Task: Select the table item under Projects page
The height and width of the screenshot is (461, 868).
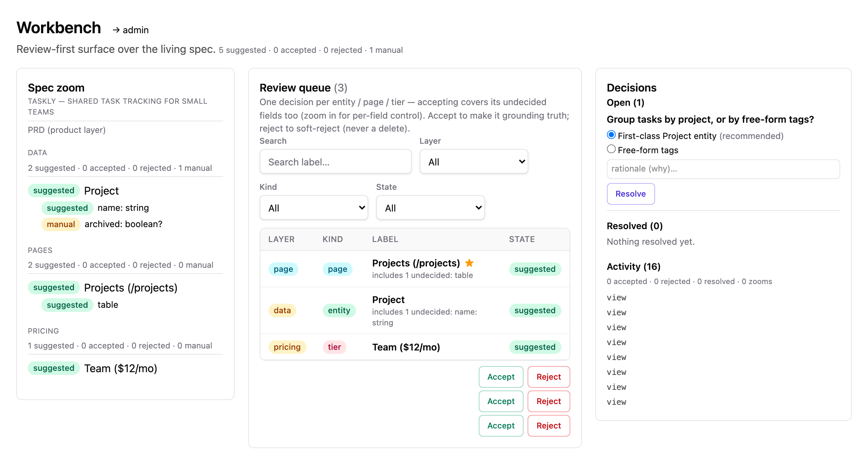Action: [x=108, y=305]
